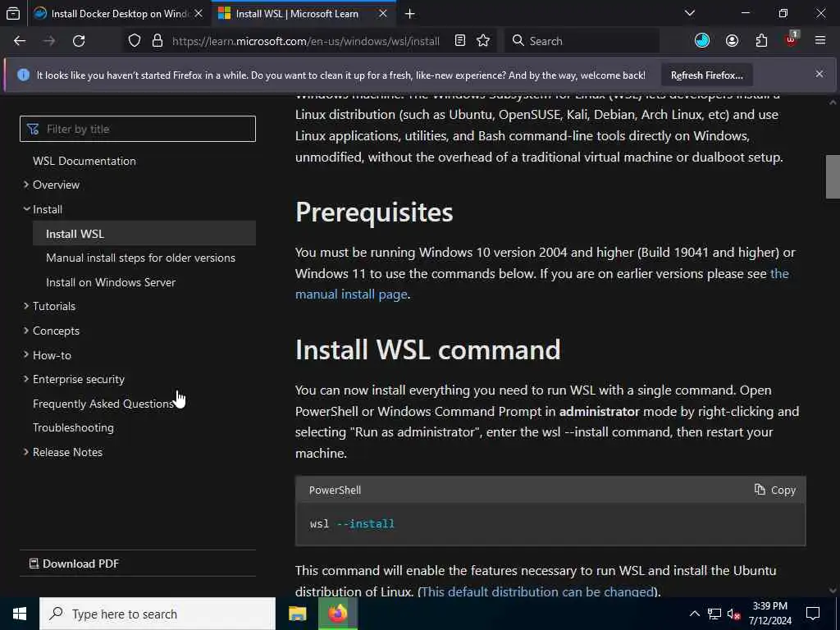
Task: Open 'This default distribution can be changed' link
Action: point(538,591)
